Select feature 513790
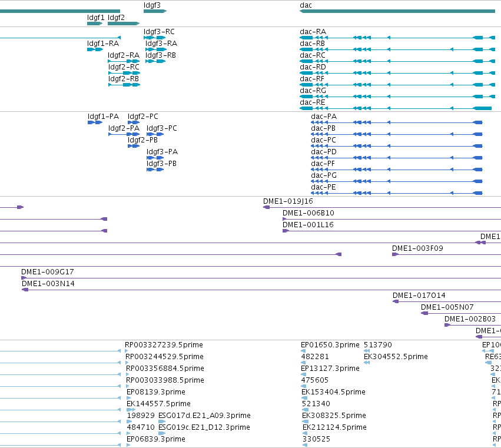501x448 pixels. click(x=367, y=351)
